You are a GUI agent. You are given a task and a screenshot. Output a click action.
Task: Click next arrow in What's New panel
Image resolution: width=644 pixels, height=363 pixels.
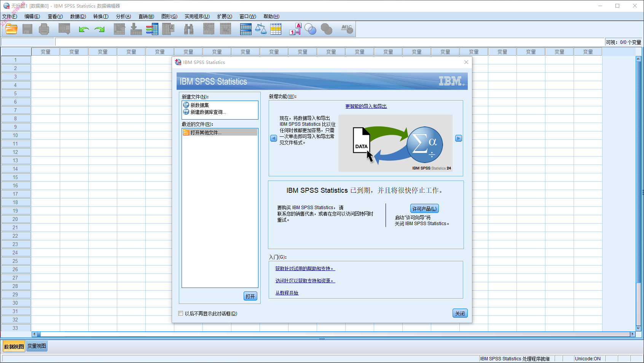[x=459, y=138]
